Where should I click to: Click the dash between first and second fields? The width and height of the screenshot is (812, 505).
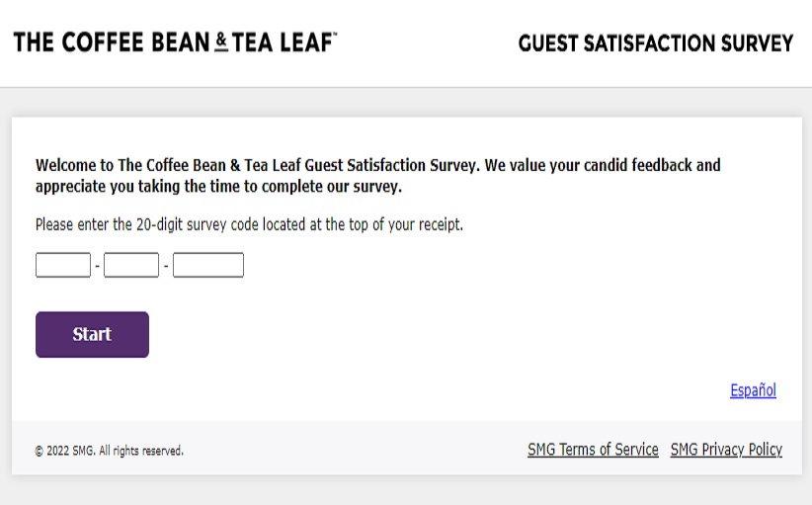[x=98, y=266]
